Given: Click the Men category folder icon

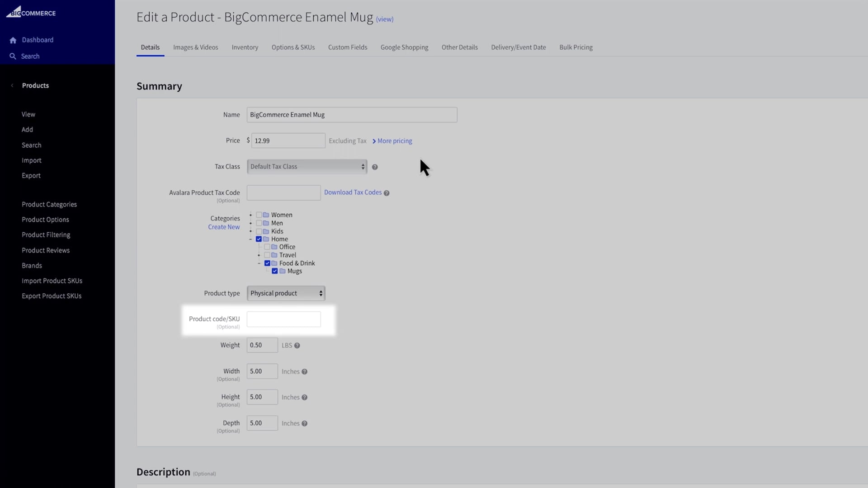Looking at the screenshot, I should pos(266,223).
